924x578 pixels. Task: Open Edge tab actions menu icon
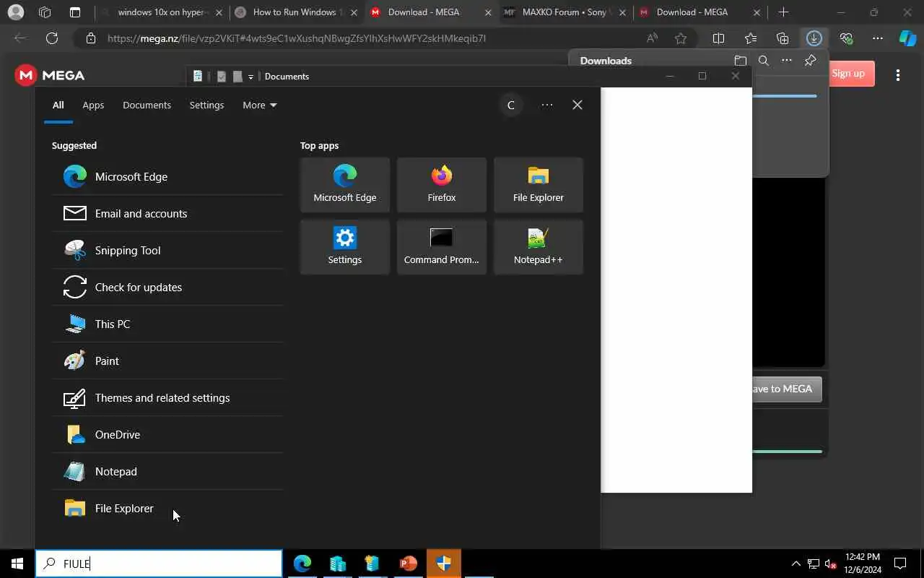(75, 12)
